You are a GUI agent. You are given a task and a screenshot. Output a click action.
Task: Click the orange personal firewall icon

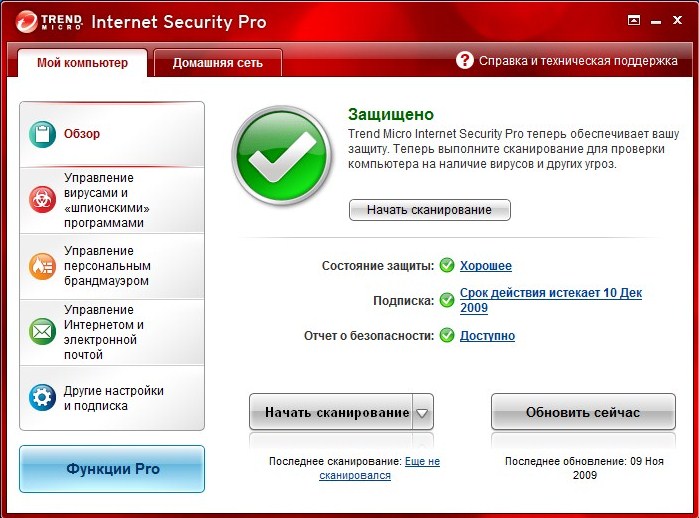click(43, 265)
